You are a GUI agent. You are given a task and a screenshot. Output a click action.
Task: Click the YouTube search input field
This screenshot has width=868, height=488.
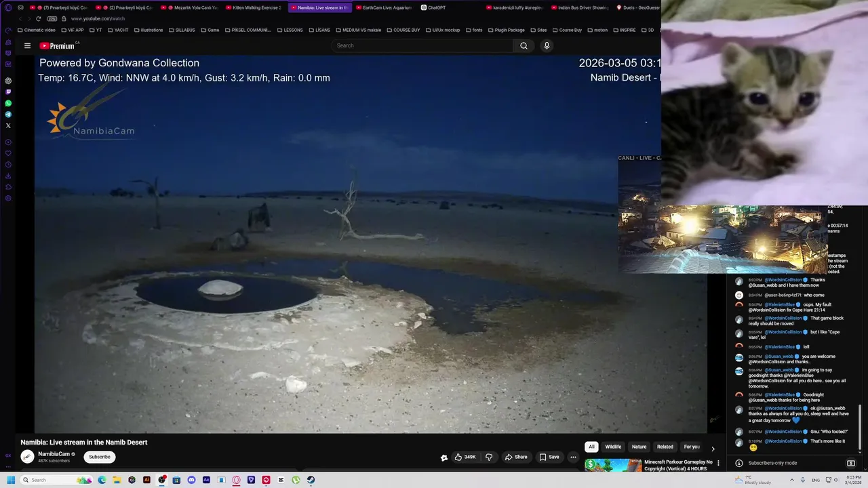point(422,45)
